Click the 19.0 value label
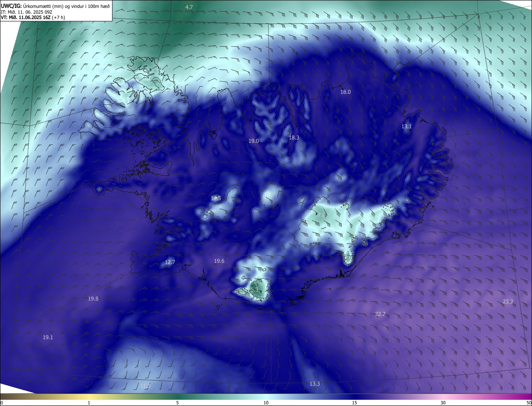The width and height of the screenshot is (532, 406). point(254,141)
